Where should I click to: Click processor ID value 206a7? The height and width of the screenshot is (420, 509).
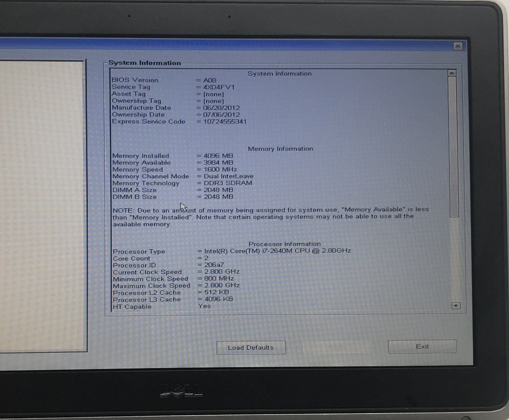(x=214, y=265)
